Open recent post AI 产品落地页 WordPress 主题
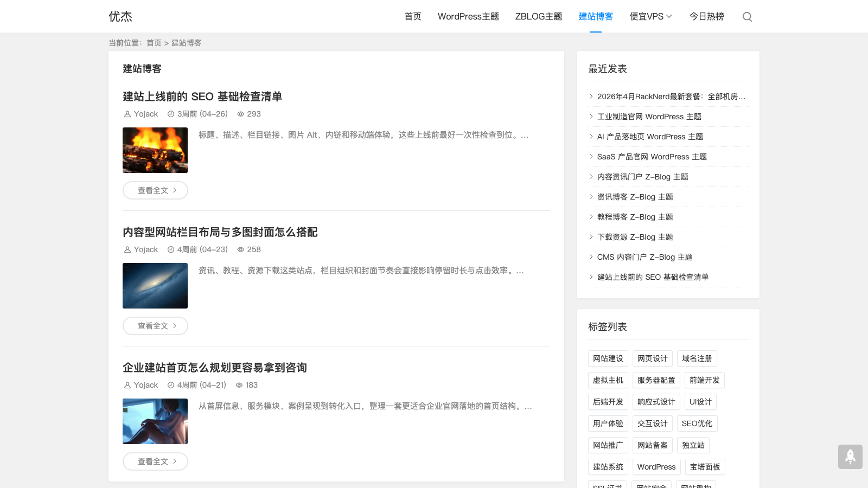The width and height of the screenshot is (868, 488). click(x=650, y=137)
